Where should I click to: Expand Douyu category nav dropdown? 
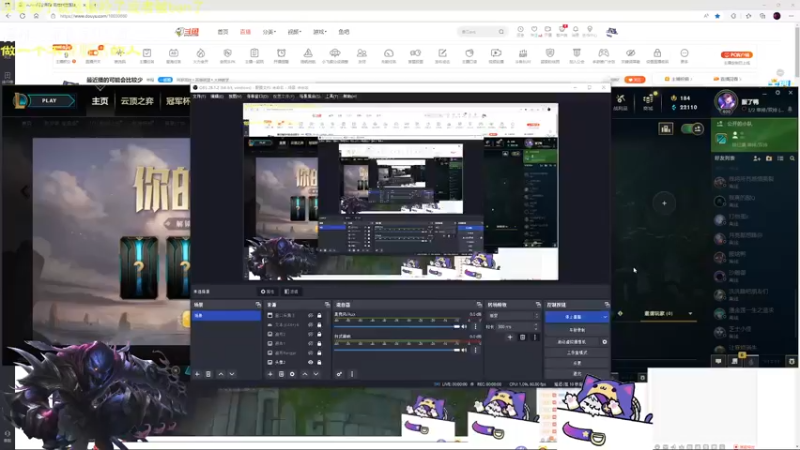coord(269,32)
